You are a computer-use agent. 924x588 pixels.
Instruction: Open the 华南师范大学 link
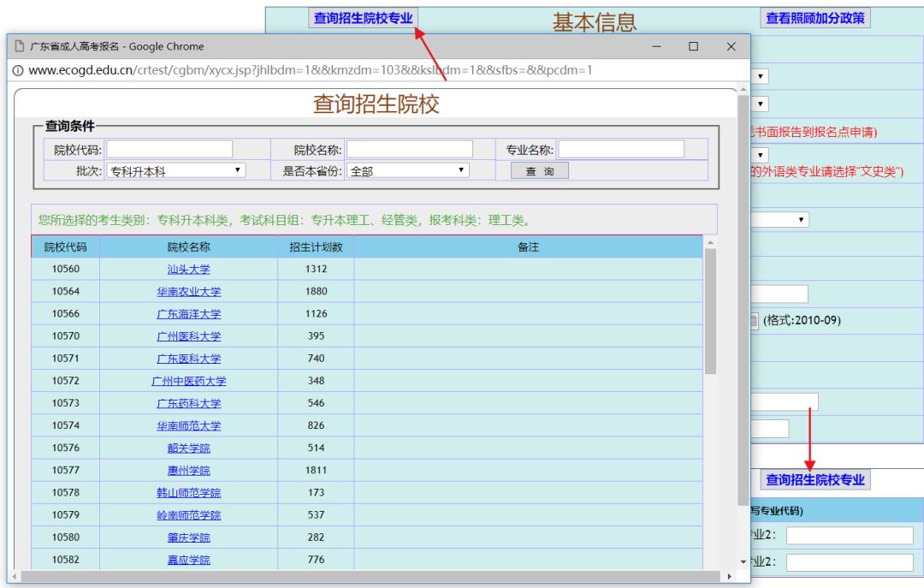click(188, 426)
